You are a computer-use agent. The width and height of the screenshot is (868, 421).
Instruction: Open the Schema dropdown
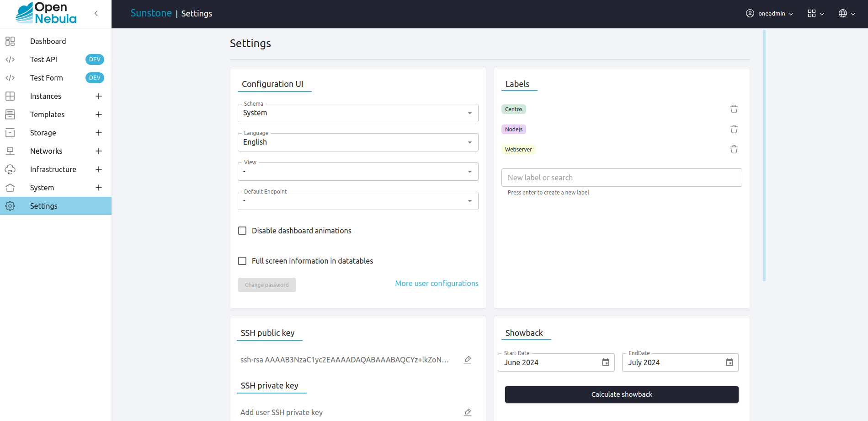coord(358,113)
